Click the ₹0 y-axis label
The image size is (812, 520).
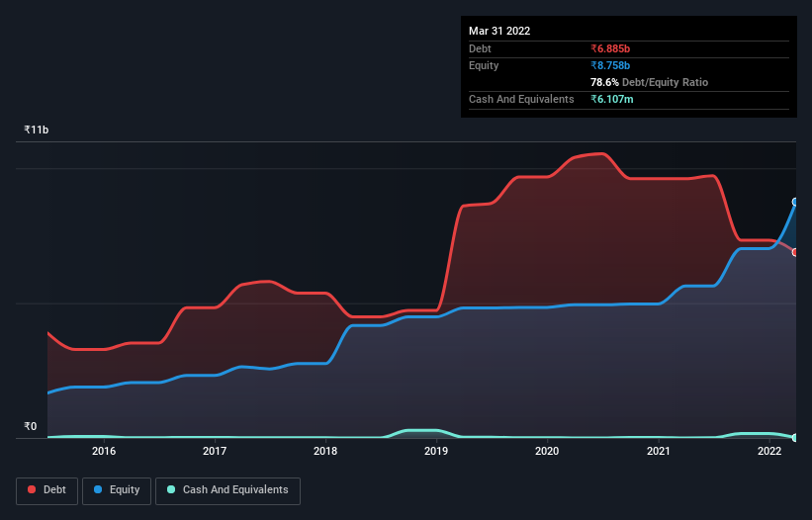pos(31,426)
